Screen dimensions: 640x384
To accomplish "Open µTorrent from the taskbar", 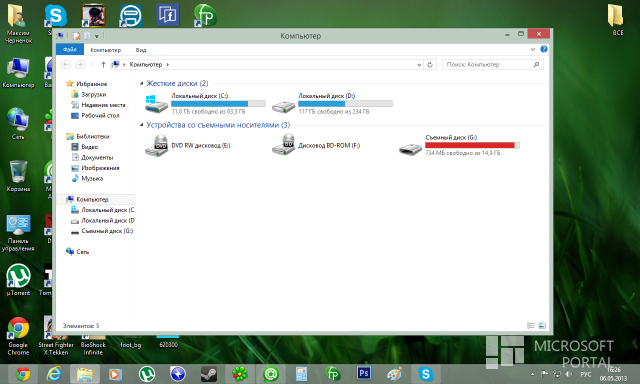I will [x=147, y=374].
